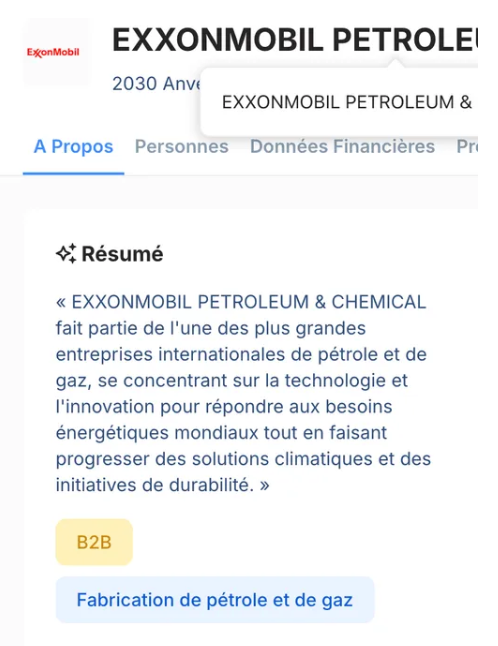Open the A Propos tab
The height and width of the screenshot is (646, 498).
coord(73,147)
